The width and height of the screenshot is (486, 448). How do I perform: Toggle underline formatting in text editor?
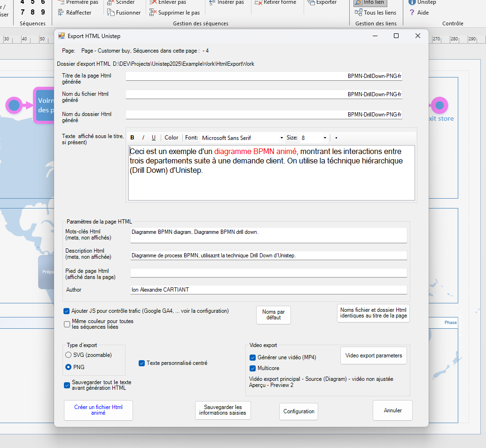point(154,138)
